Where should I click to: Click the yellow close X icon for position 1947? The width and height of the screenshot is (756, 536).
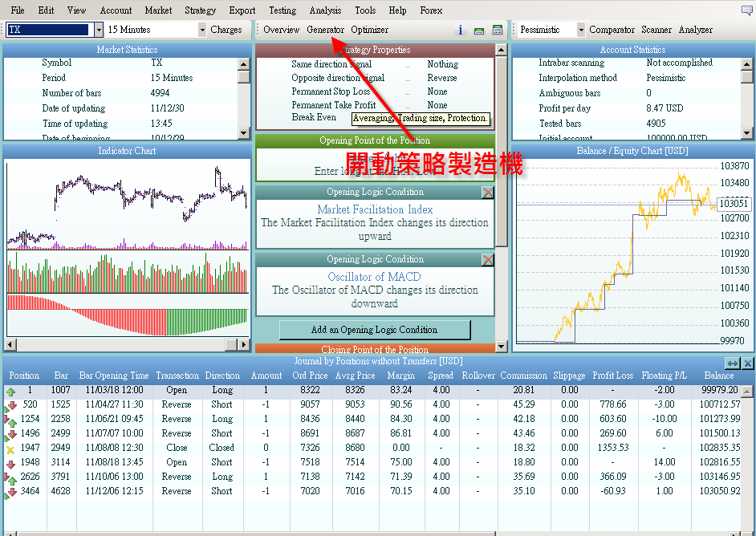tap(10, 449)
